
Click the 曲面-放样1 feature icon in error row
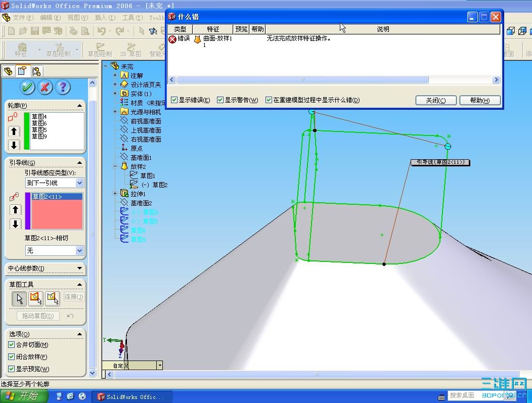[197, 39]
